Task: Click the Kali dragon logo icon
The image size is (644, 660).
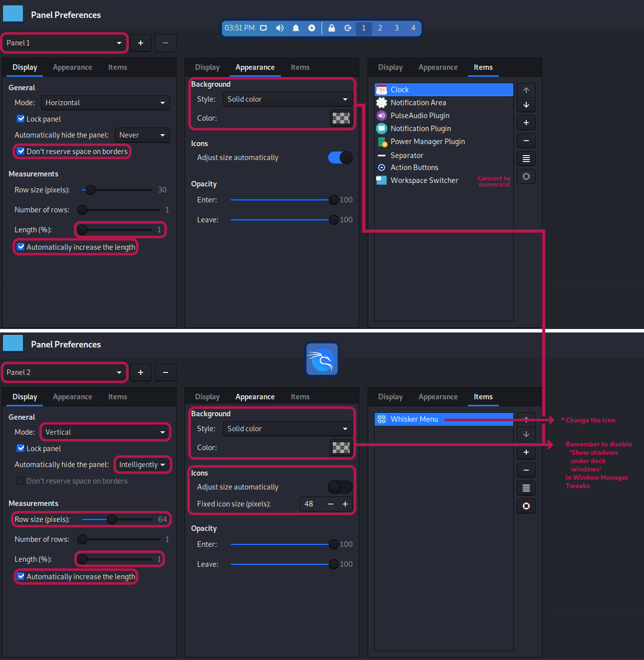Action: coord(322,358)
